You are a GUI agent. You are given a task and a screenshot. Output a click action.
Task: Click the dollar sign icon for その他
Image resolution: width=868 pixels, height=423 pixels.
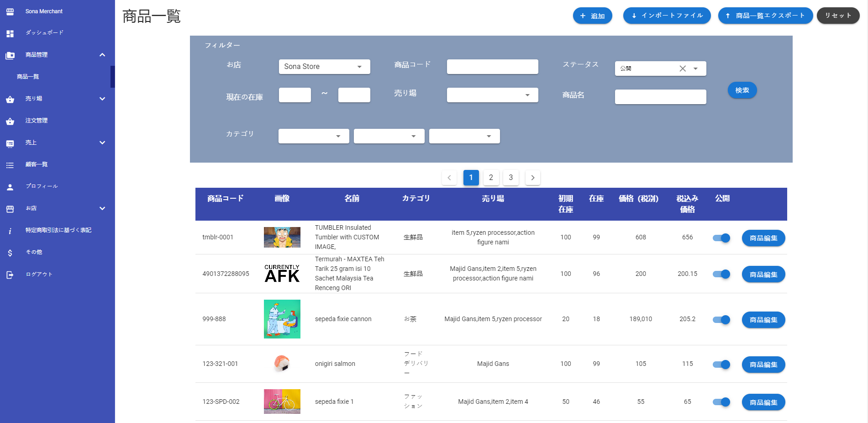click(x=10, y=253)
